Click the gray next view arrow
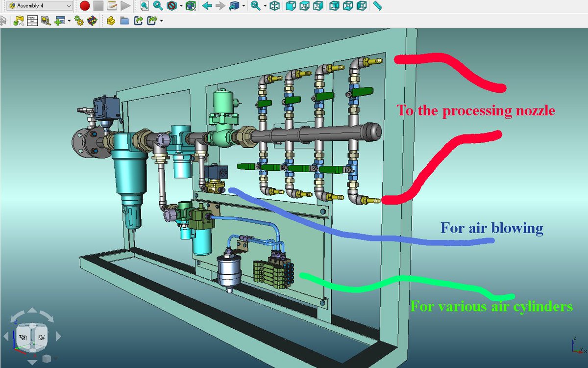This screenshot has height=368, width=588. (x=220, y=6)
